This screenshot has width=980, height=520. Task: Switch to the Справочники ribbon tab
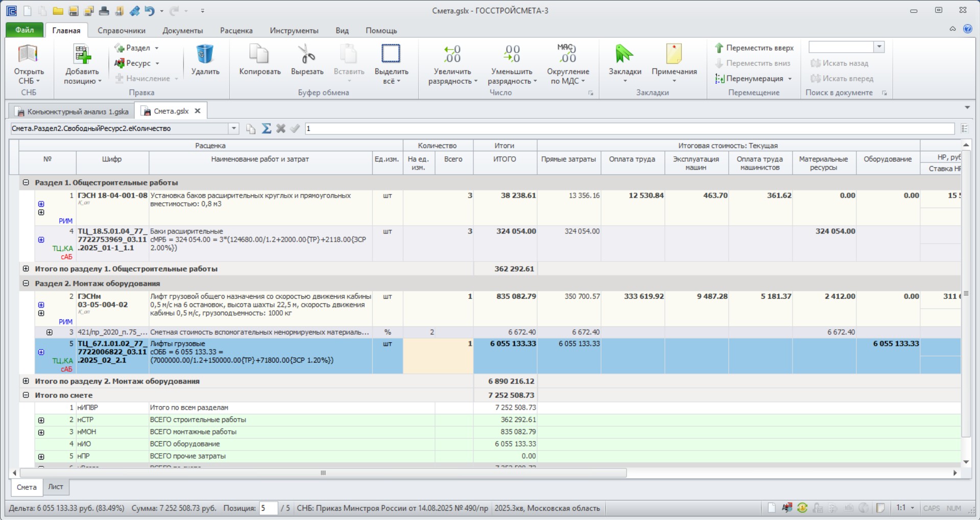(122, 31)
